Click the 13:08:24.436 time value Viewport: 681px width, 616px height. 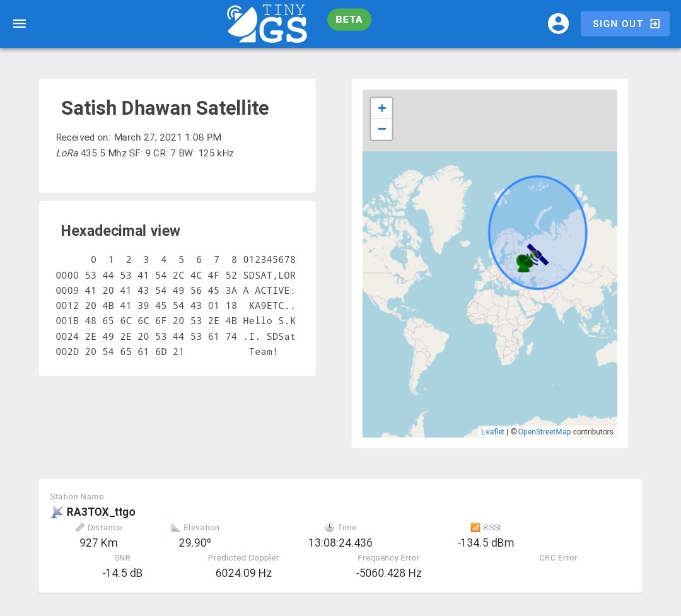(x=340, y=543)
